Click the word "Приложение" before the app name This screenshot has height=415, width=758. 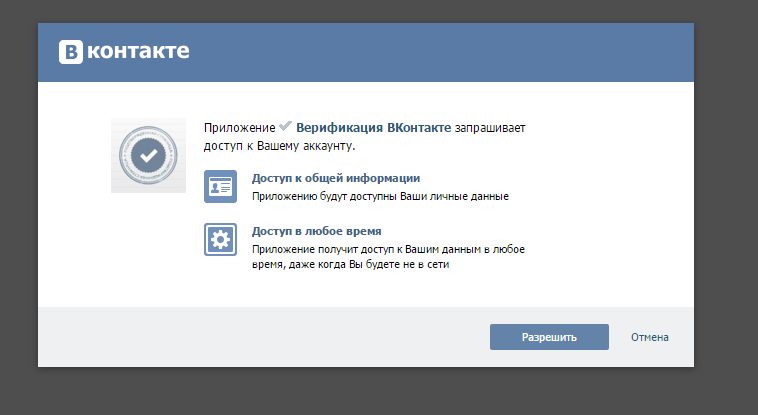point(238,129)
